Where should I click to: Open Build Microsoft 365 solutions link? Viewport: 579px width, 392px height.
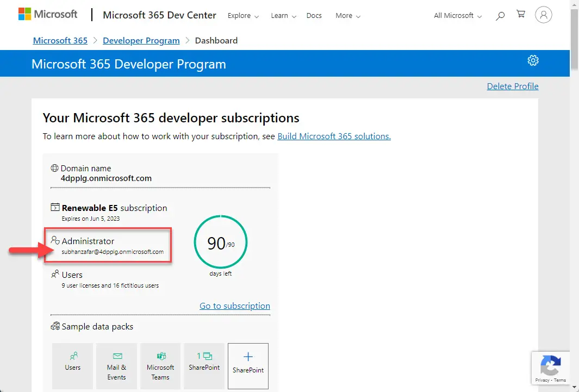pos(334,136)
